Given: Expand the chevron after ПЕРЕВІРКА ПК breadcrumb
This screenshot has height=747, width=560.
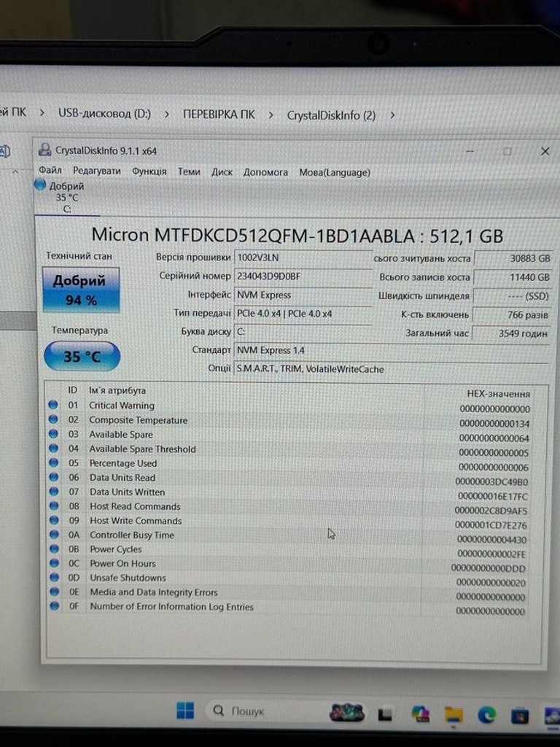Looking at the screenshot, I should 271,115.
